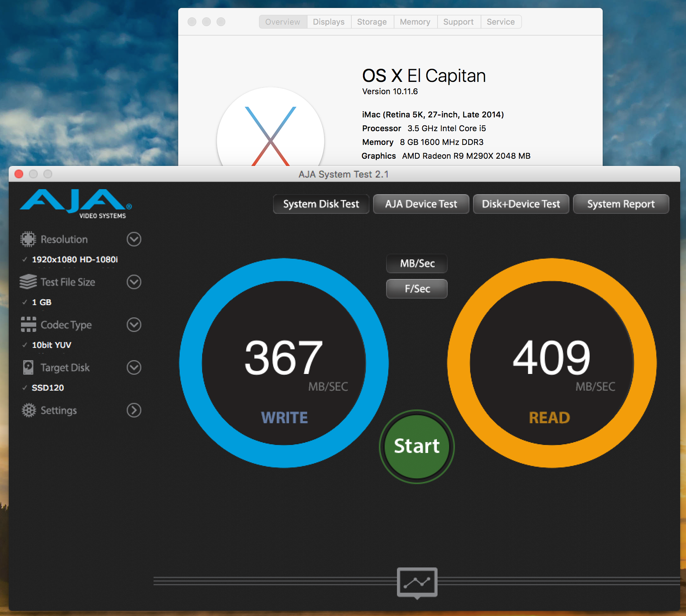Click the Test File Size stack icon

[28, 282]
